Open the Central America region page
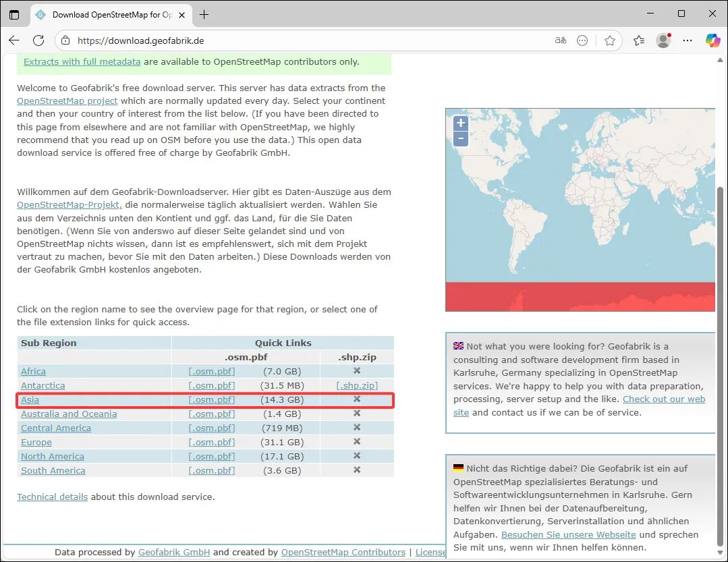The image size is (728, 562). [x=56, y=428]
